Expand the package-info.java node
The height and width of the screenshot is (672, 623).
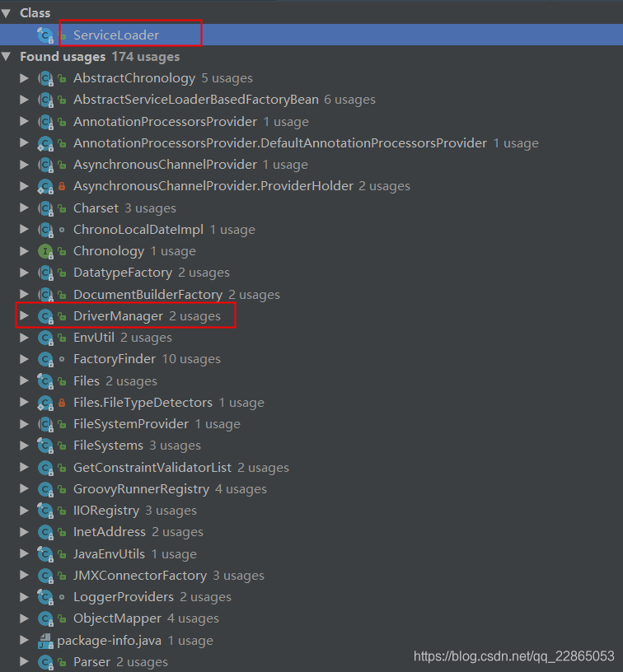coord(24,640)
